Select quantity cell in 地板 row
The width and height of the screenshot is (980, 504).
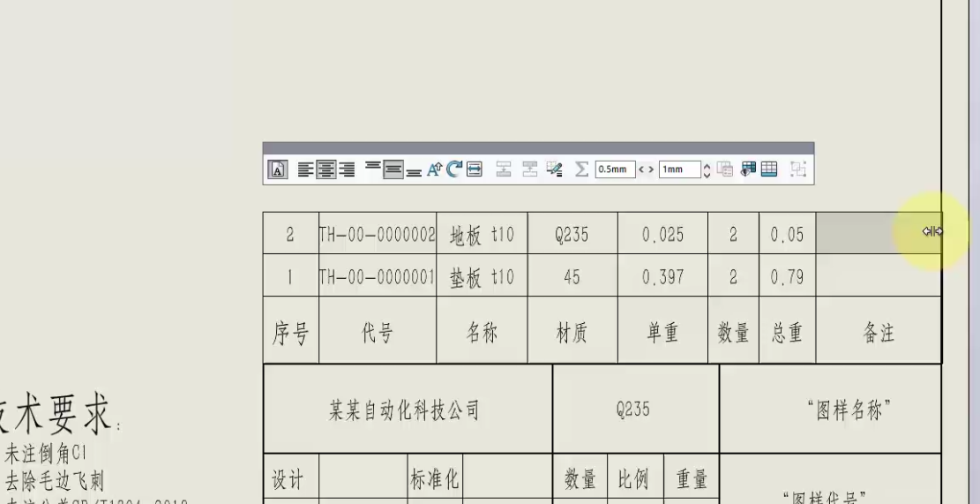tap(733, 233)
